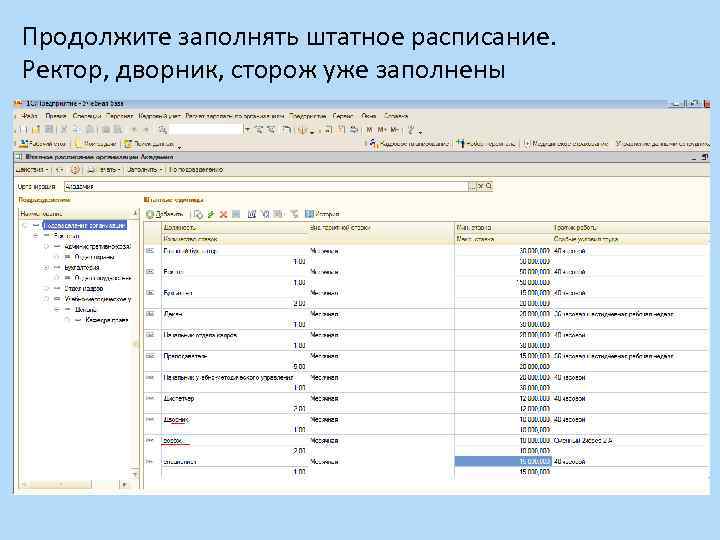
Task: Open the Персонал menu
Action: tap(119, 116)
